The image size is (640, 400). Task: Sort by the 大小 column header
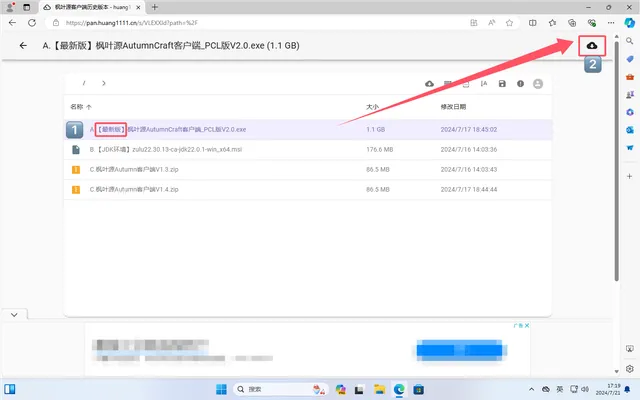(x=372, y=107)
